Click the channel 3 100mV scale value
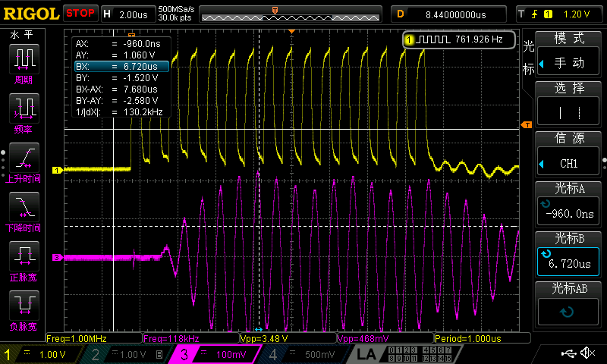 tap(231, 355)
